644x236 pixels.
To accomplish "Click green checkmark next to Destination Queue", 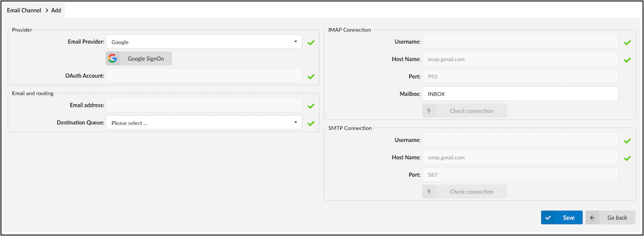I will (x=311, y=123).
